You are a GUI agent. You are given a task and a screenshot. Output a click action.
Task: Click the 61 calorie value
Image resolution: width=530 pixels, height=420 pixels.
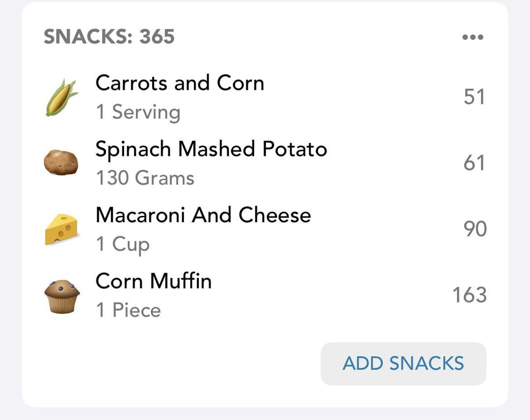point(474,163)
